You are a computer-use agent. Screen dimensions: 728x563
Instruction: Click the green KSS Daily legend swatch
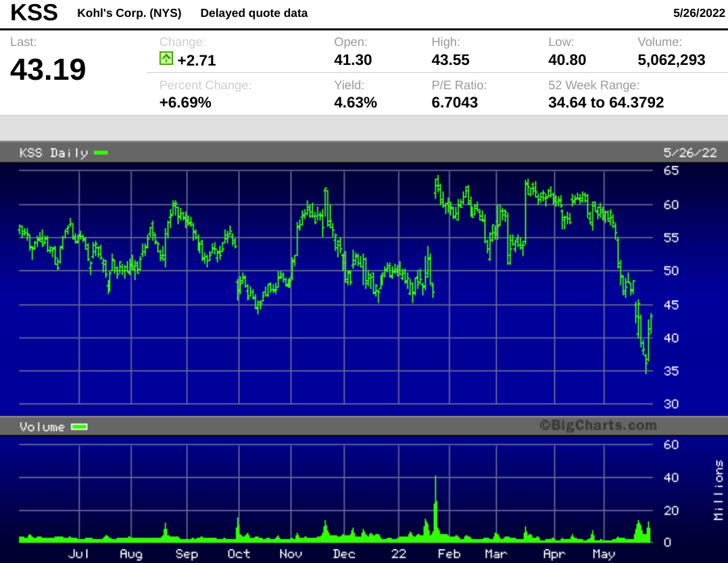[101, 152]
